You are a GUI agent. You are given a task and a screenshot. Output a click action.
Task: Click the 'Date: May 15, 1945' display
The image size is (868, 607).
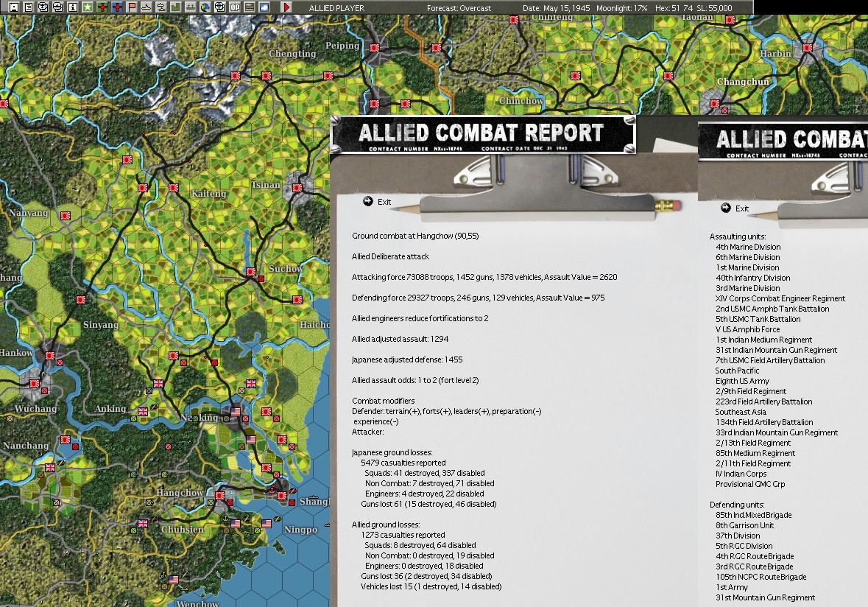coord(557,8)
